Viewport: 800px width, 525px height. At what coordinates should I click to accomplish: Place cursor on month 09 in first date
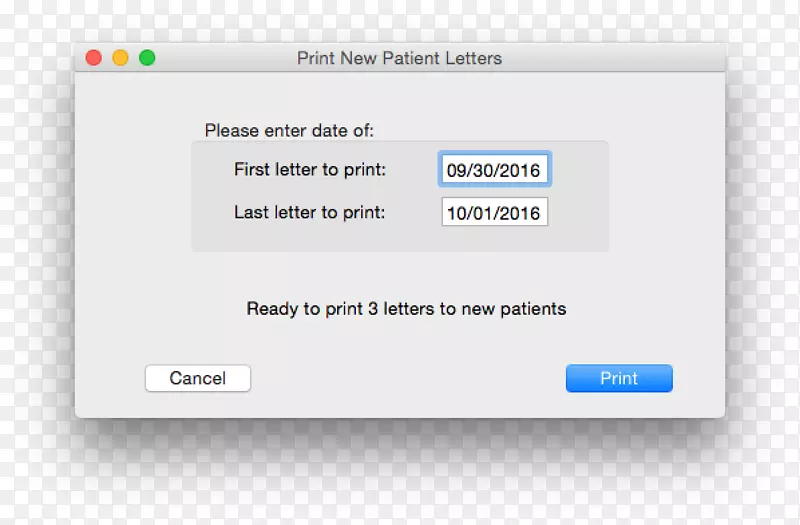click(x=457, y=171)
